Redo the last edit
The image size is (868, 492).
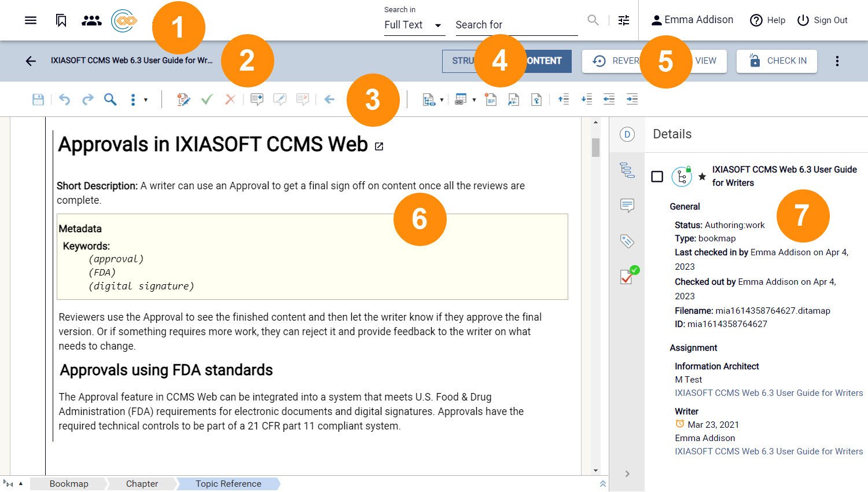click(87, 100)
